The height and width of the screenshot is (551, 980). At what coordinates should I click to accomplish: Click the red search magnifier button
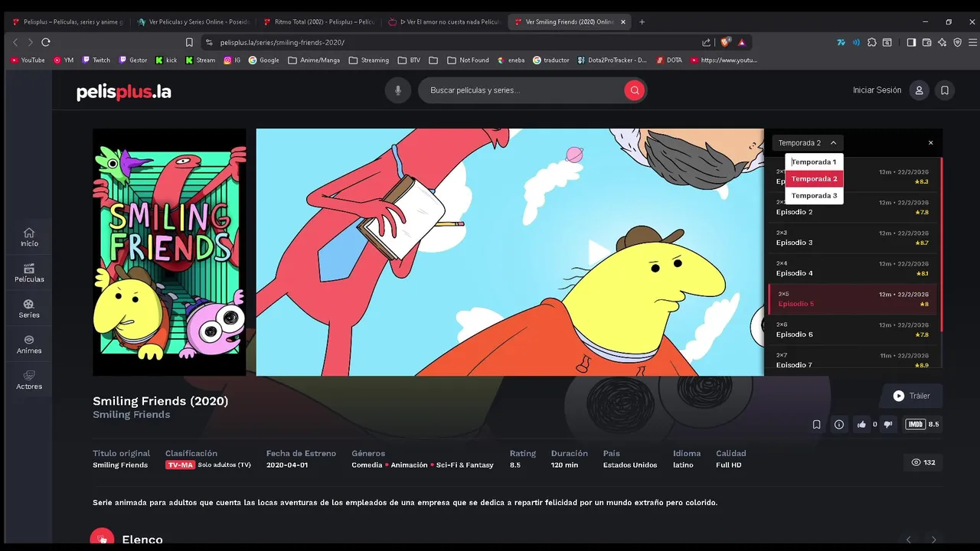click(634, 90)
